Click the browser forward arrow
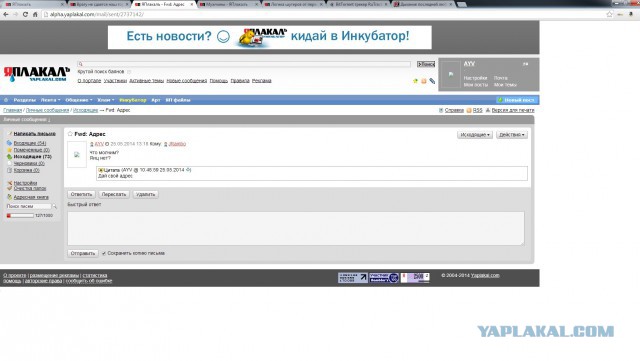 pyautogui.click(x=16, y=14)
